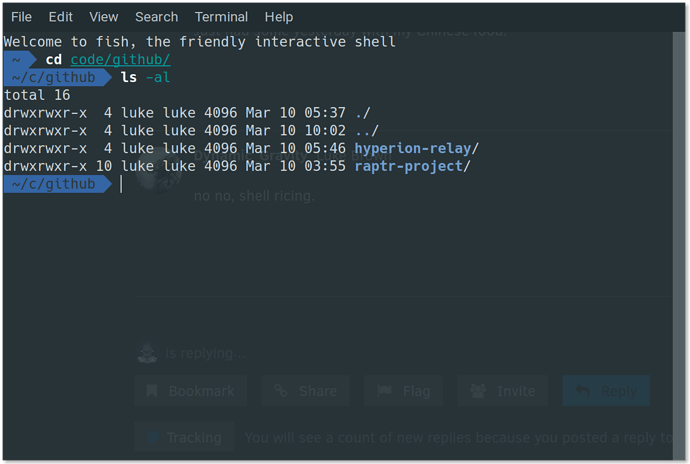
Task: Click Flag button in background window
Action: (404, 390)
